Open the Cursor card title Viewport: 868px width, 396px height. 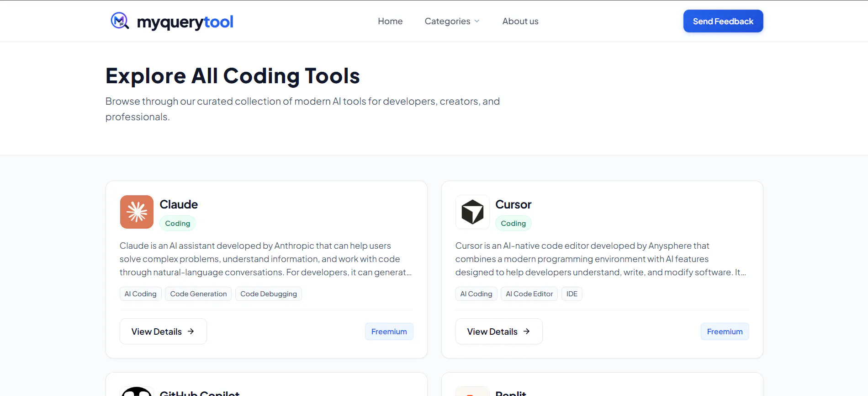pyautogui.click(x=513, y=204)
